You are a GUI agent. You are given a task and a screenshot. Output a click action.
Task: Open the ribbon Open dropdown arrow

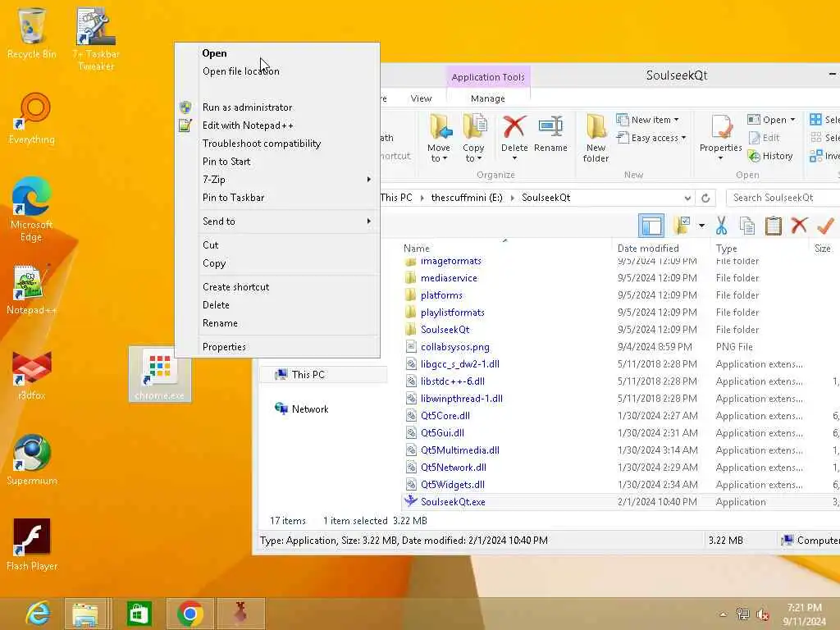[793, 120]
